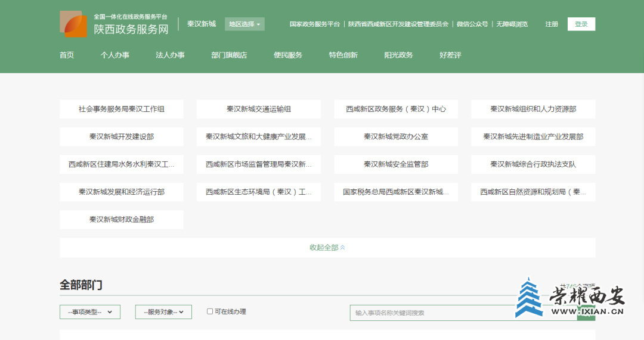Go to 首页 in the navigation
Screen dimensions: 644x340
(x=67, y=55)
